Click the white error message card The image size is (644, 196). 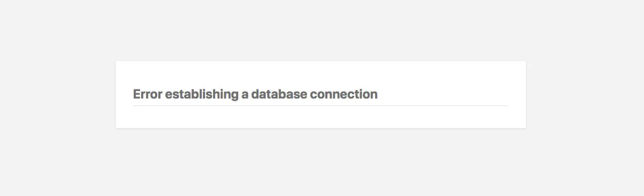[x=321, y=94]
